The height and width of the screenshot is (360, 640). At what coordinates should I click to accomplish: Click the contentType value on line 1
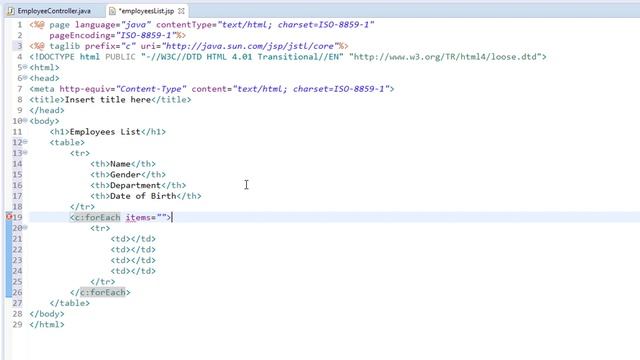(296, 25)
